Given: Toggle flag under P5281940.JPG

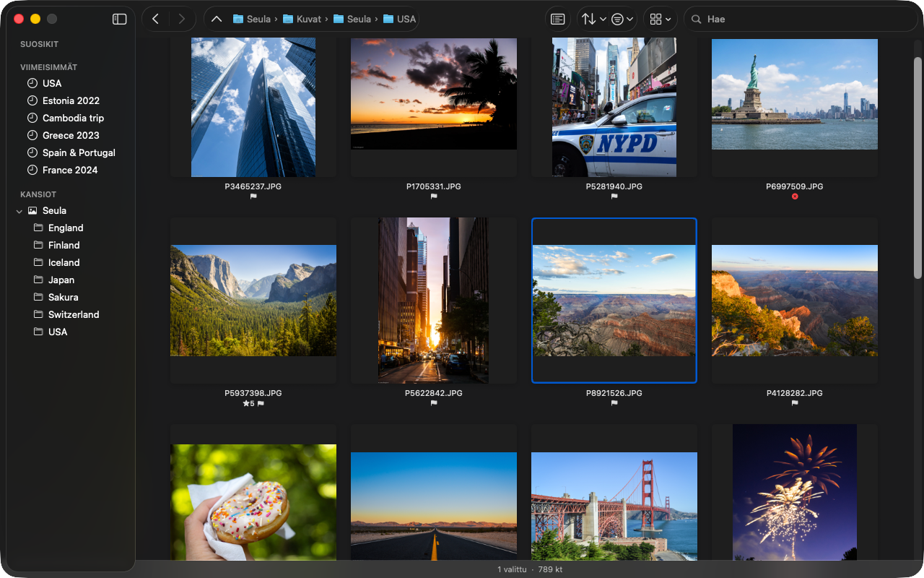Looking at the screenshot, I should pos(614,197).
